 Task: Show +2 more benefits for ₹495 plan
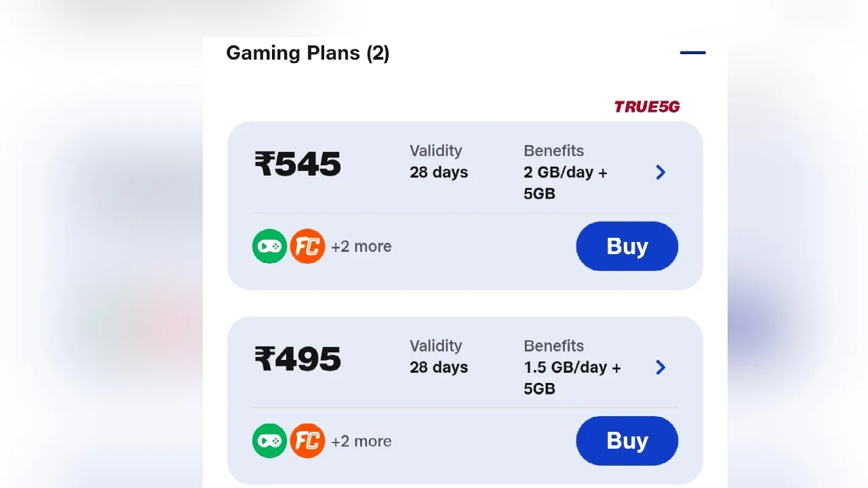(x=361, y=441)
